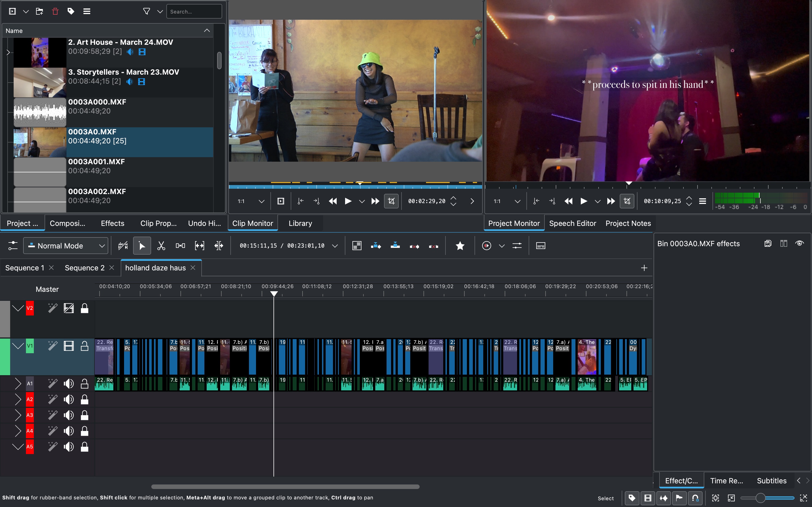Switch to Sequence 2 timeline tab
This screenshot has width=812, height=507.
click(x=85, y=268)
